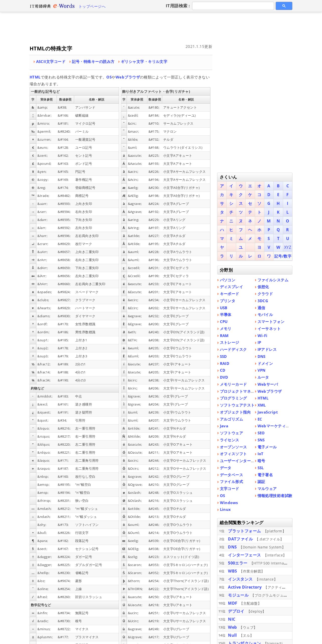The height and width of the screenshot is (644, 322).
Task: Open ranking entry プラットフォーム
Action: point(244,531)
